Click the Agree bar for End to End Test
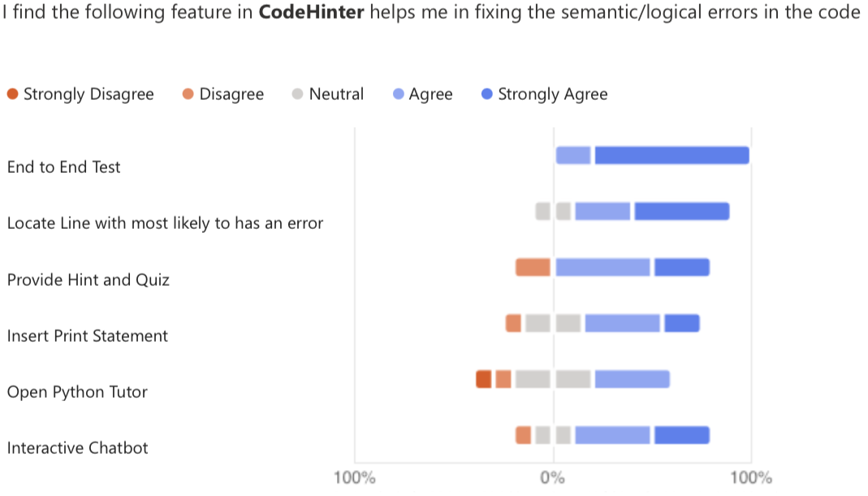This screenshot has height=496, width=868. click(x=573, y=155)
